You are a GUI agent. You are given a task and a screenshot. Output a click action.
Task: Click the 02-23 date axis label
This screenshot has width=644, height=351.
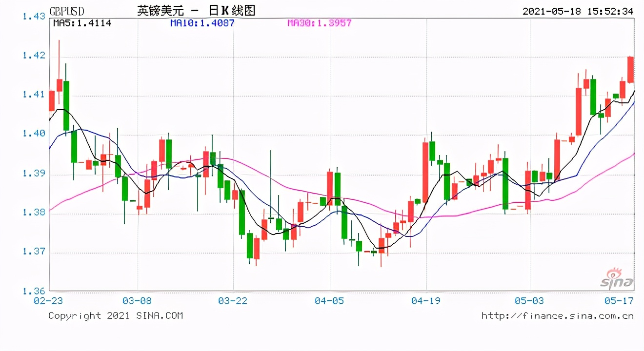pyautogui.click(x=47, y=301)
